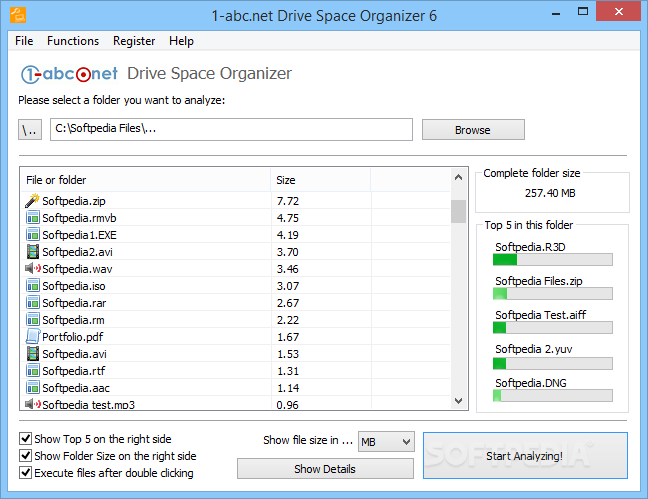Select the Softpedia.avi file name
This screenshot has width=648, height=499.
pos(74,354)
